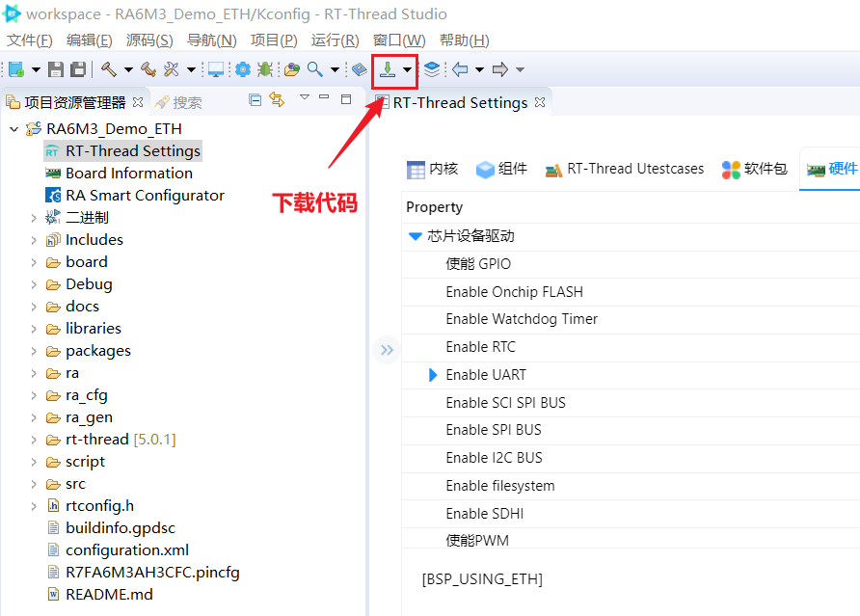Switch to the RT-Thread Utestcases tab
The height and width of the screenshot is (616, 860).
624,170
